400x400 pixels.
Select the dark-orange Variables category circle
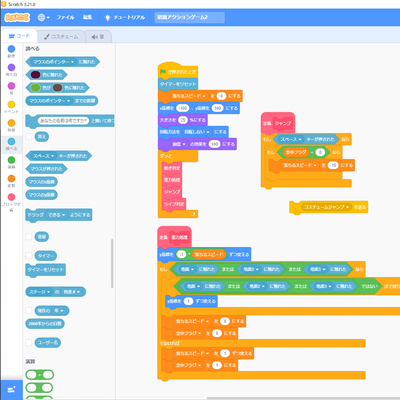coord(11,178)
